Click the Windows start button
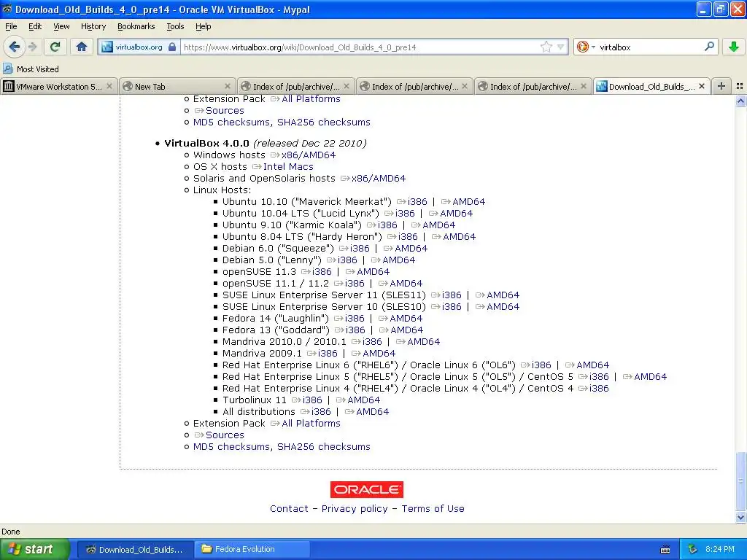Screen dimensions: 747x560 tap(35, 549)
